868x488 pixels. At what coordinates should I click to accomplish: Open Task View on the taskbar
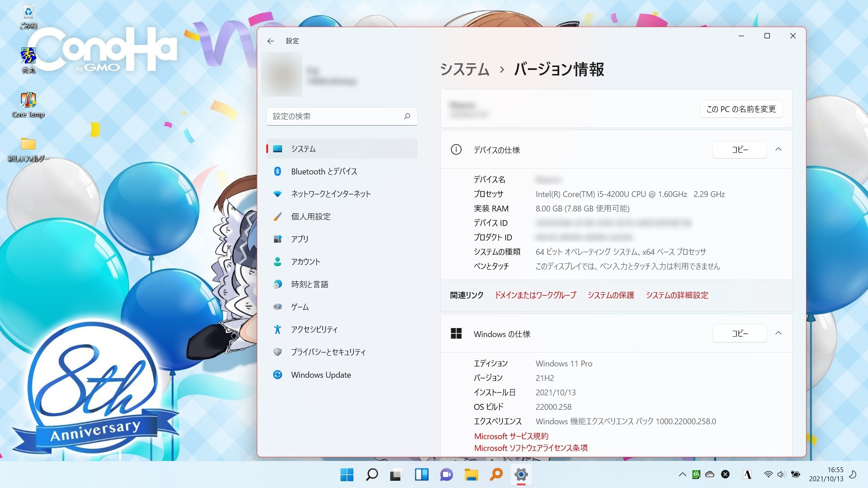coord(396,474)
